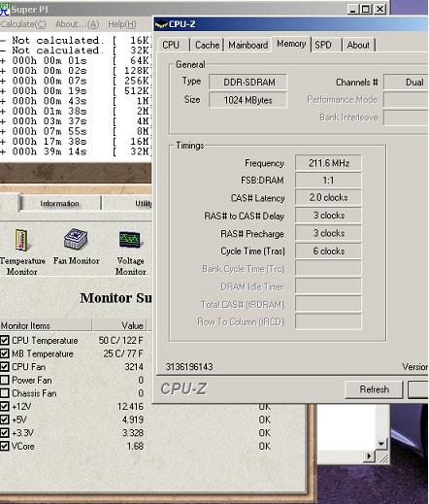Image resolution: width=429 pixels, height=504 pixels.
Task: Select the 32M result line 39m 14s
Action: click(76, 151)
